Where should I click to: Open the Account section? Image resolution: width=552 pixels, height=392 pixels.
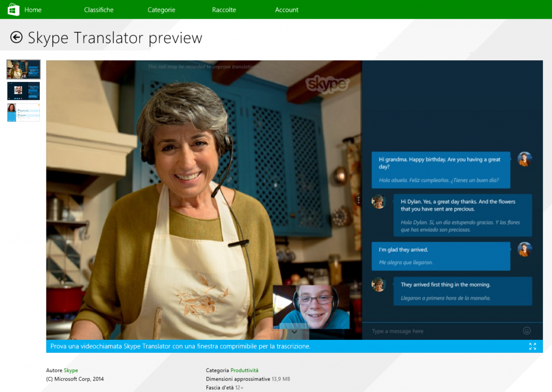[286, 9]
